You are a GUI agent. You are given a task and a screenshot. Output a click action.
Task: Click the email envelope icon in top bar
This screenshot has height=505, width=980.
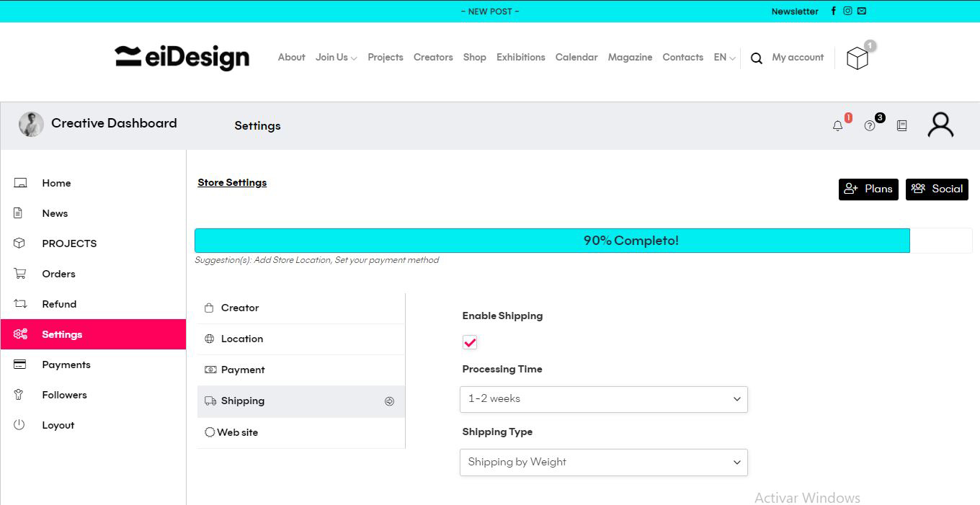pos(862,11)
